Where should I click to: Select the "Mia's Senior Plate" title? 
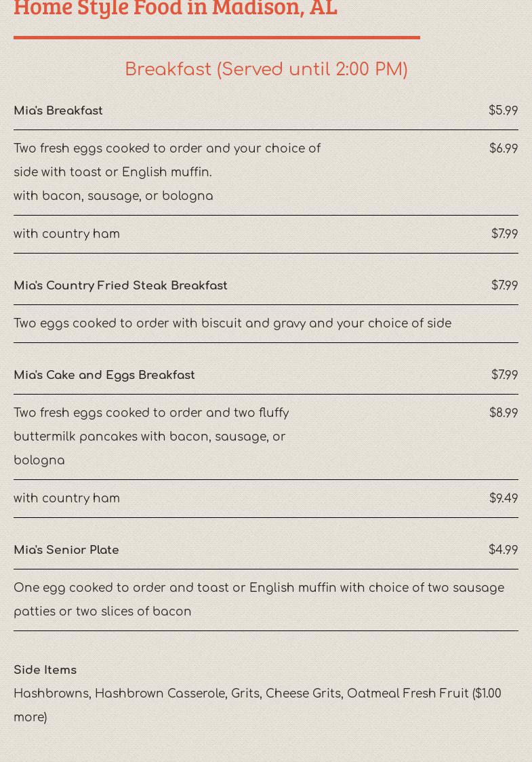tap(66, 550)
